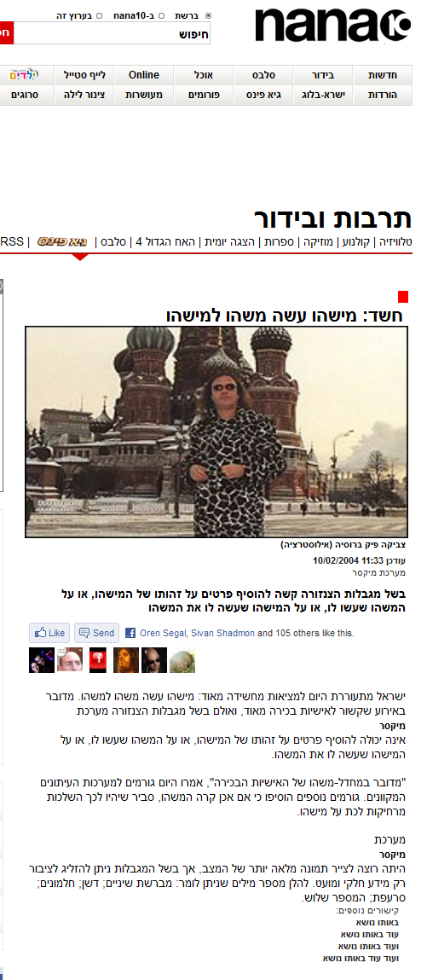Image resolution: width=427 pixels, height=980 pixels.
Task: Click the RSS link in the sub-navigation
Action: click(12, 241)
